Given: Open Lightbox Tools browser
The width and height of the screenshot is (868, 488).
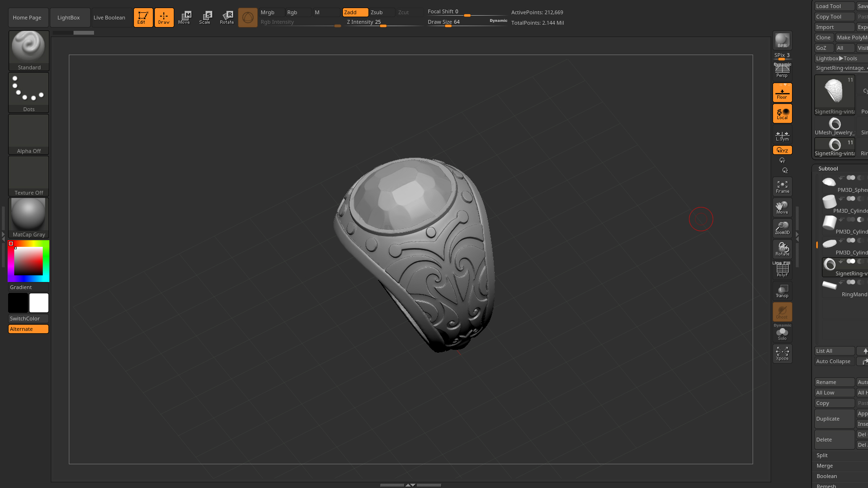Looking at the screenshot, I should pyautogui.click(x=841, y=58).
